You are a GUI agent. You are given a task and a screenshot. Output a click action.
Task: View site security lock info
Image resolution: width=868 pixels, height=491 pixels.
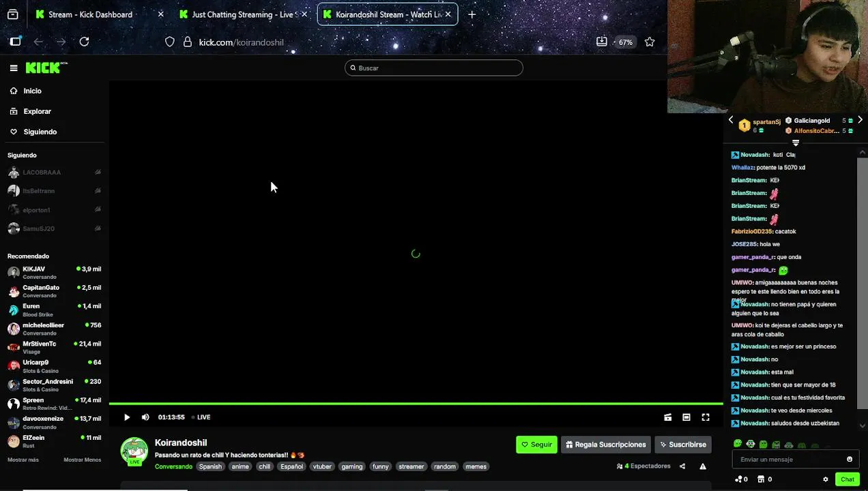click(188, 42)
